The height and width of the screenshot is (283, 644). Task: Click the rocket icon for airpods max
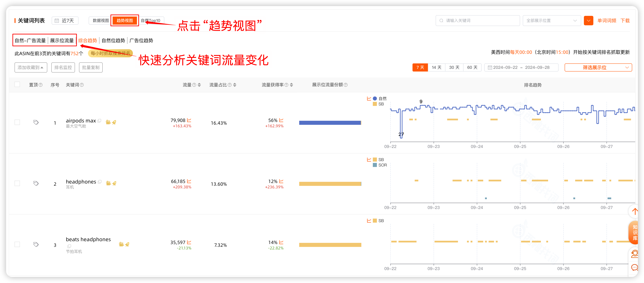(x=114, y=122)
